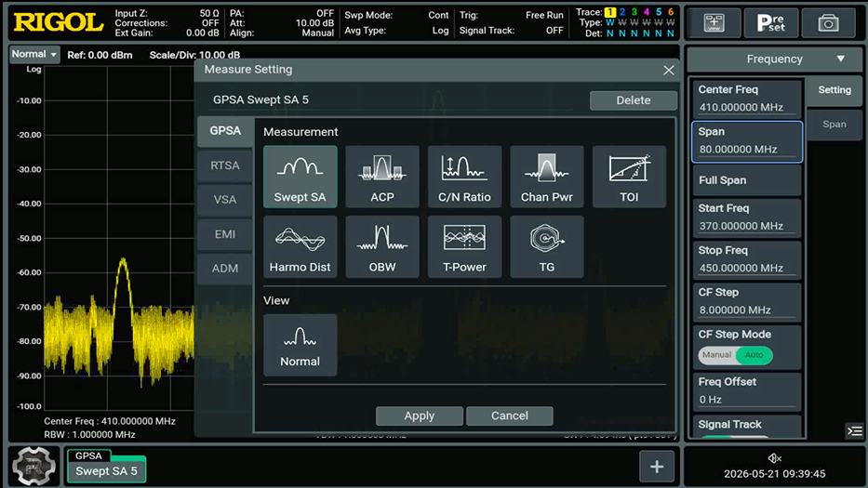Open the add view window icon

click(714, 23)
